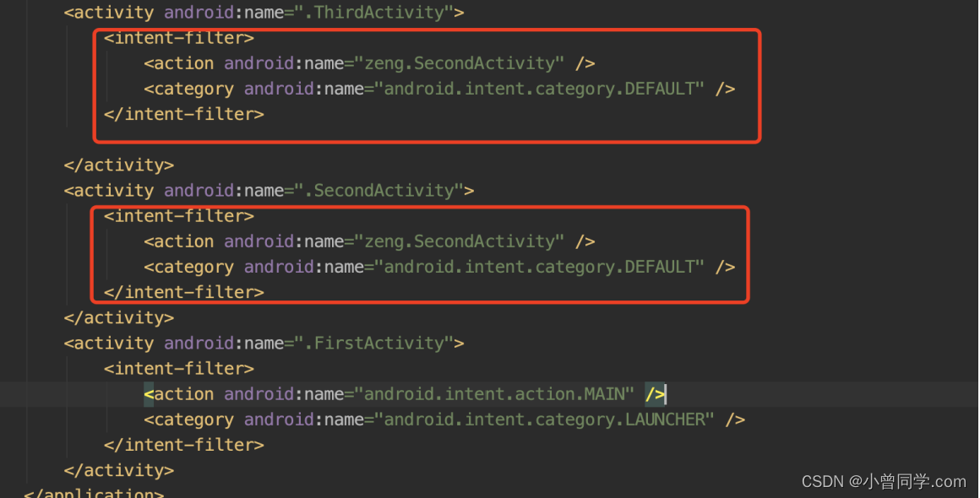
Task: Click DEFAULT category value in ThirdActivity filter
Action: coord(539,89)
